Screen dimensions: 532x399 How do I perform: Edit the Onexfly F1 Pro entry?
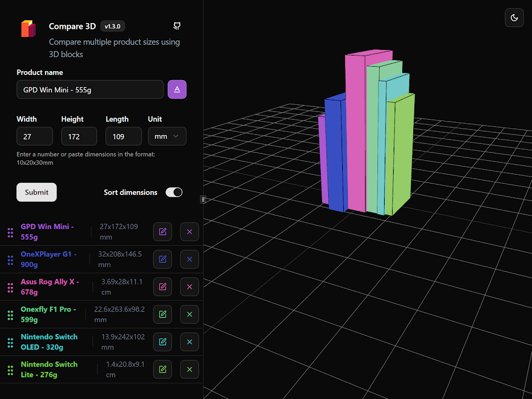[x=162, y=314]
